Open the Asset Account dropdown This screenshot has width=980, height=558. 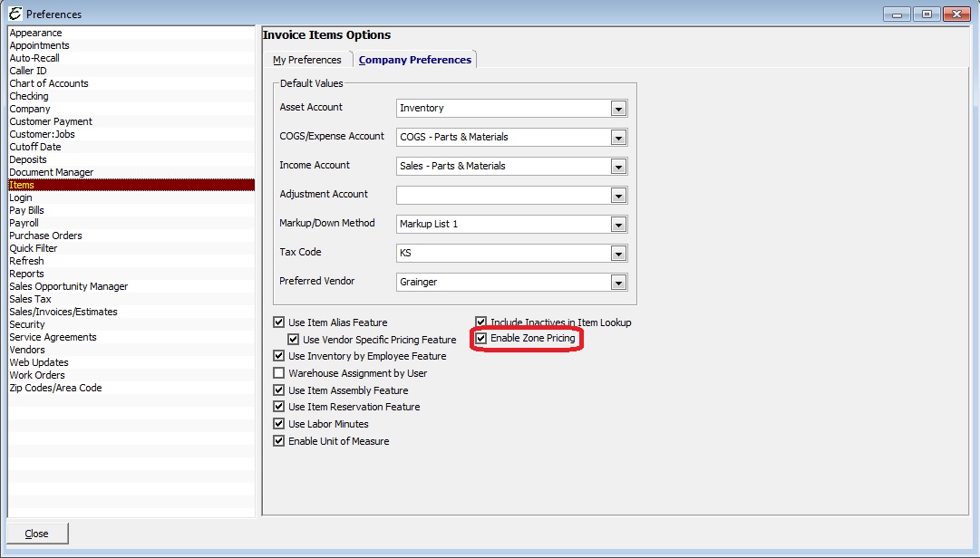tap(617, 108)
